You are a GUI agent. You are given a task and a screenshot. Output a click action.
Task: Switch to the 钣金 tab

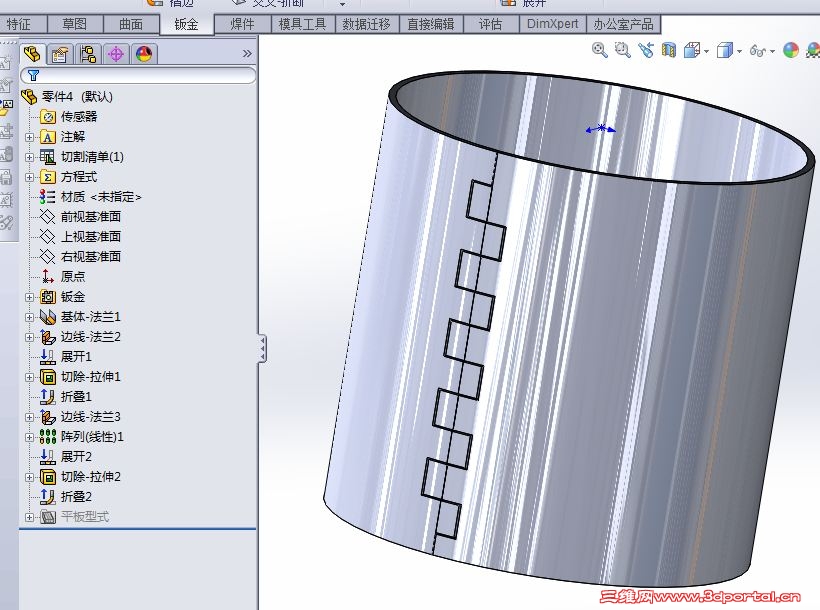pos(186,25)
